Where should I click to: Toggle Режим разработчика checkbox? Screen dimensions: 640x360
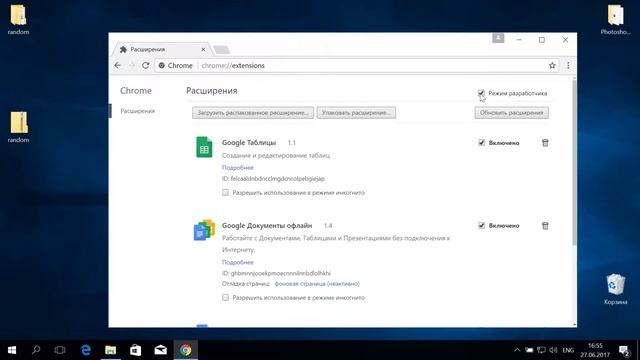coord(481,93)
